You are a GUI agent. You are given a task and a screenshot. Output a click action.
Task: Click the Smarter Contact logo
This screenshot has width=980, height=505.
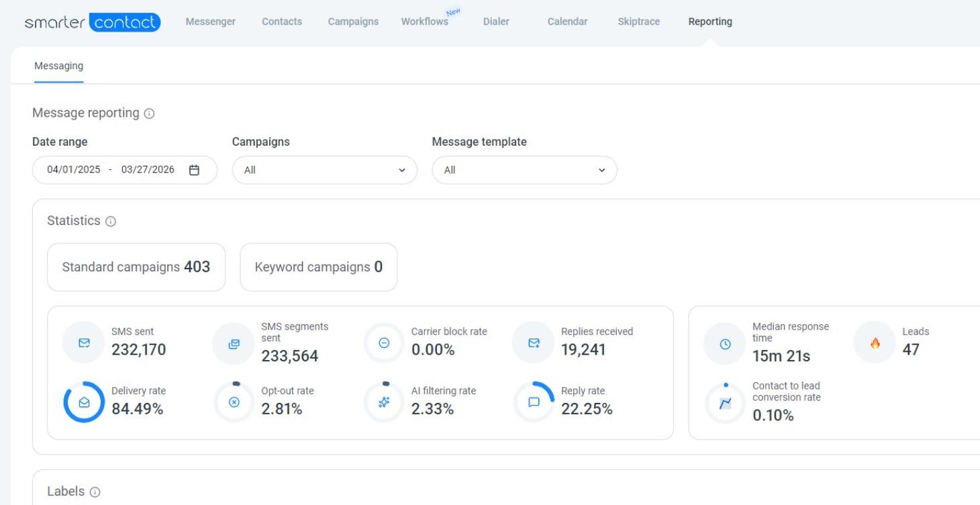(93, 22)
